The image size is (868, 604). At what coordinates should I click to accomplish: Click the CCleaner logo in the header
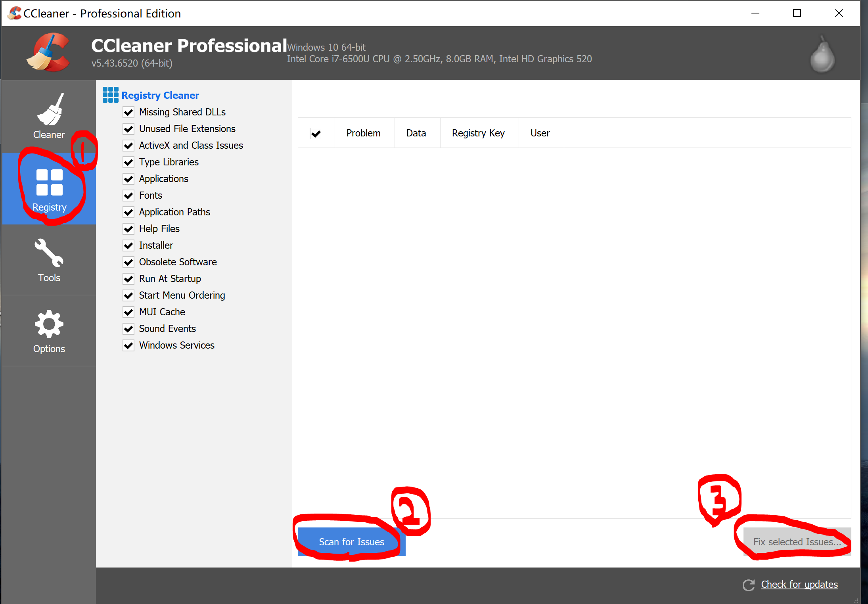coord(48,52)
